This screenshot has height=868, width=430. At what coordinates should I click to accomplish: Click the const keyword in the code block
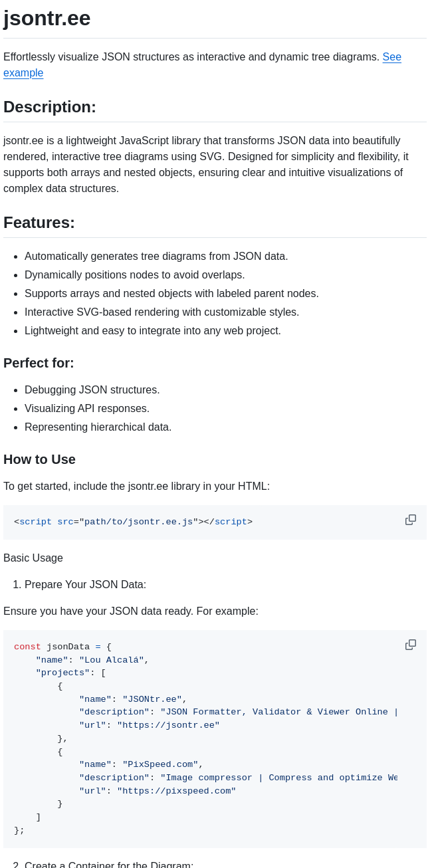pyautogui.click(x=27, y=647)
